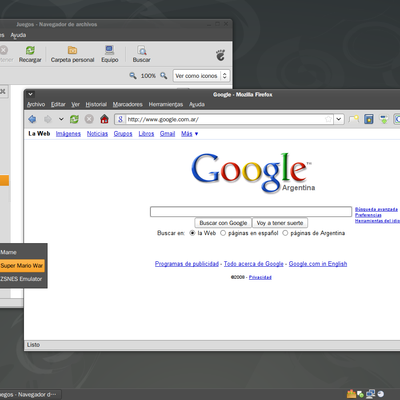This screenshot has width=400, height=400.
Task: Click Recargar in the file browser toolbar
Action: pyautogui.click(x=30, y=54)
